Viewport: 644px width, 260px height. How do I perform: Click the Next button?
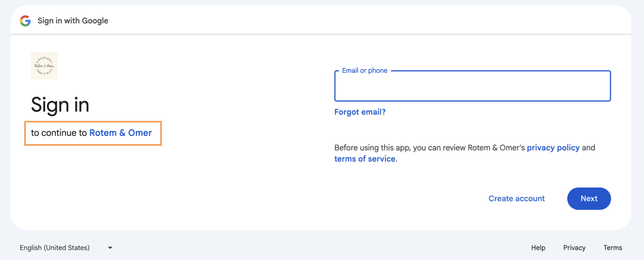coord(589,199)
